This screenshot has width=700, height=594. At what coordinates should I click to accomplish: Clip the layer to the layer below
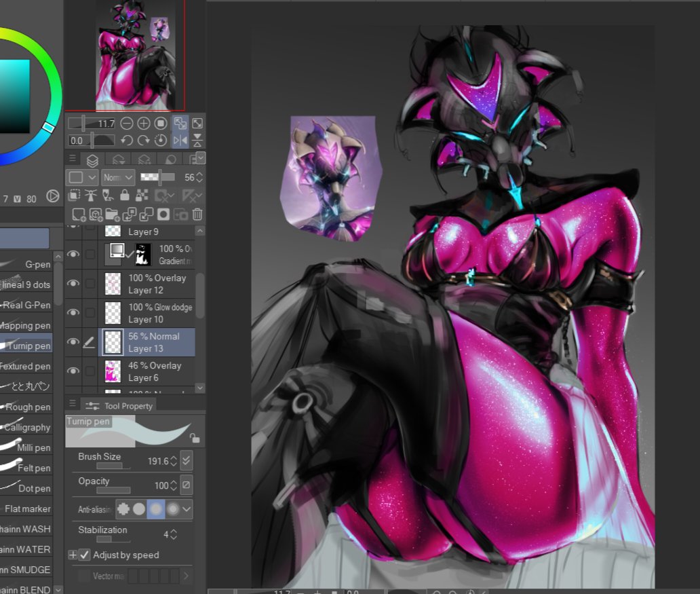tap(74, 196)
